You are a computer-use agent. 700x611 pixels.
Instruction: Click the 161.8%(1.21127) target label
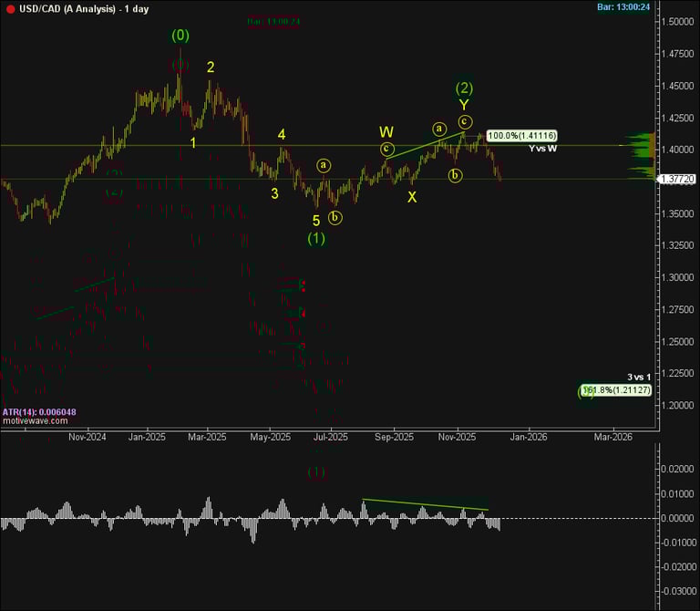pyautogui.click(x=616, y=390)
